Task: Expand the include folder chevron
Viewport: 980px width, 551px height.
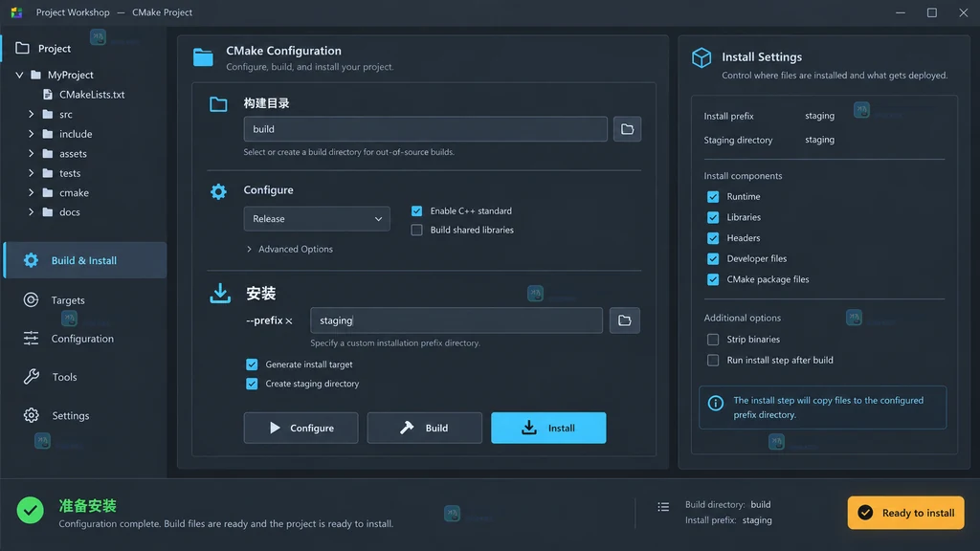Action: (32, 134)
